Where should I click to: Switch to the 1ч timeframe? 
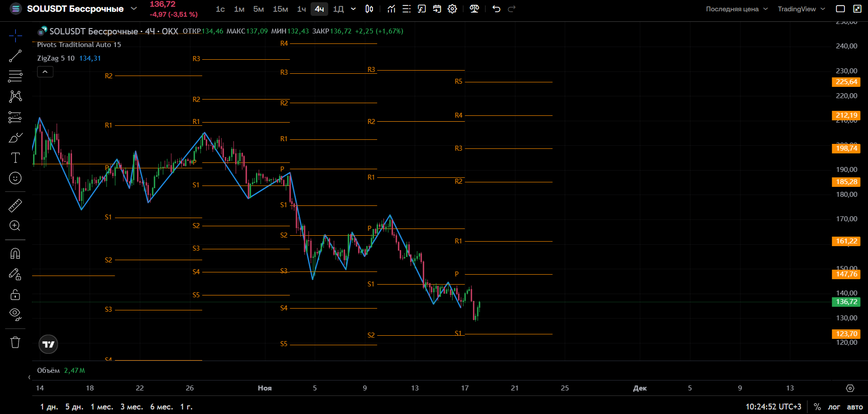click(x=302, y=9)
